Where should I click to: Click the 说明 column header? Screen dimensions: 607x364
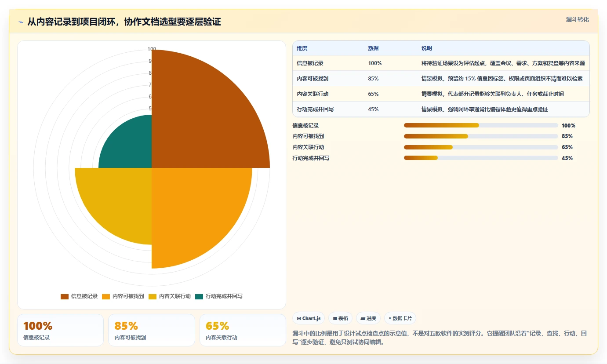(426, 48)
